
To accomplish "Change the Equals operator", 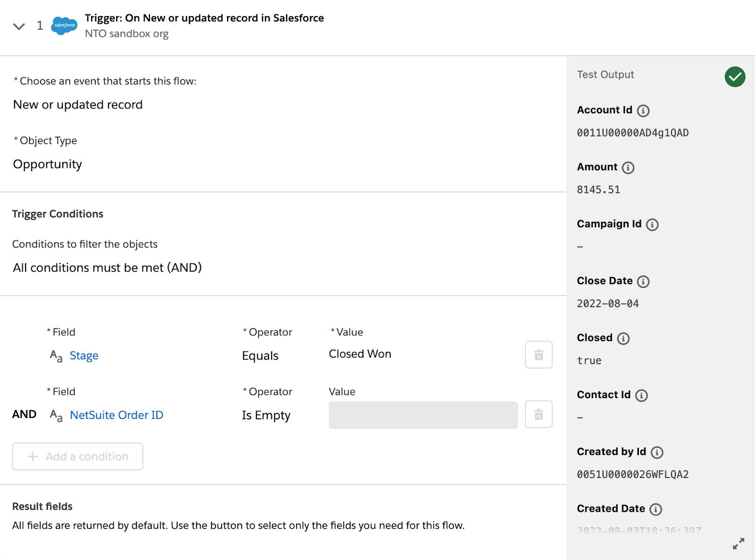I will pos(260,356).
